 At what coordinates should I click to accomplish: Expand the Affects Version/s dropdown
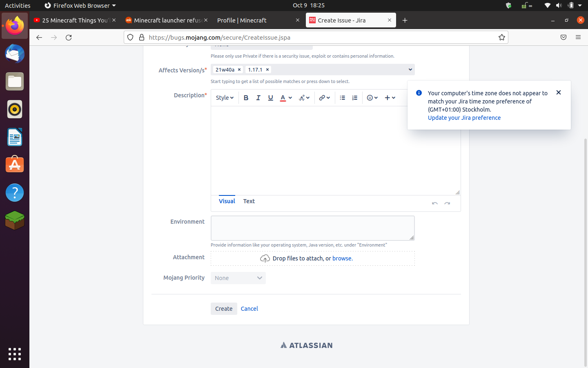410,70
